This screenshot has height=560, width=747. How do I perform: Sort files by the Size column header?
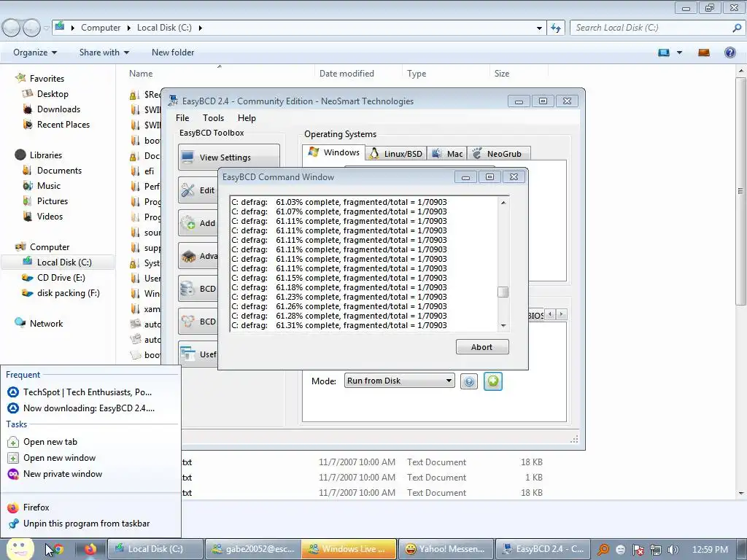(x=502, y=74)
